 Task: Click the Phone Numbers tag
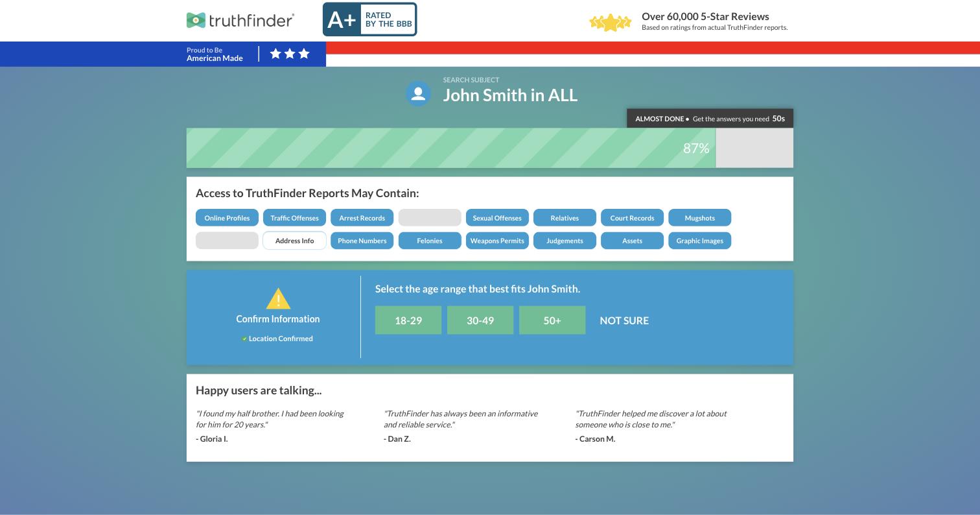[362, 241]
